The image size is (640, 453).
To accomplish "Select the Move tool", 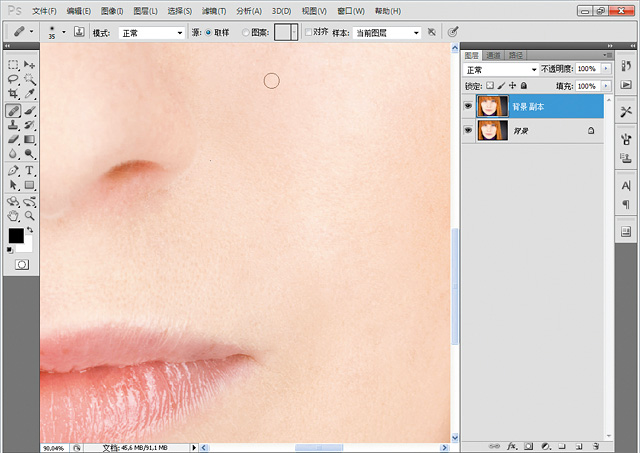I will (x=29, y=64).
